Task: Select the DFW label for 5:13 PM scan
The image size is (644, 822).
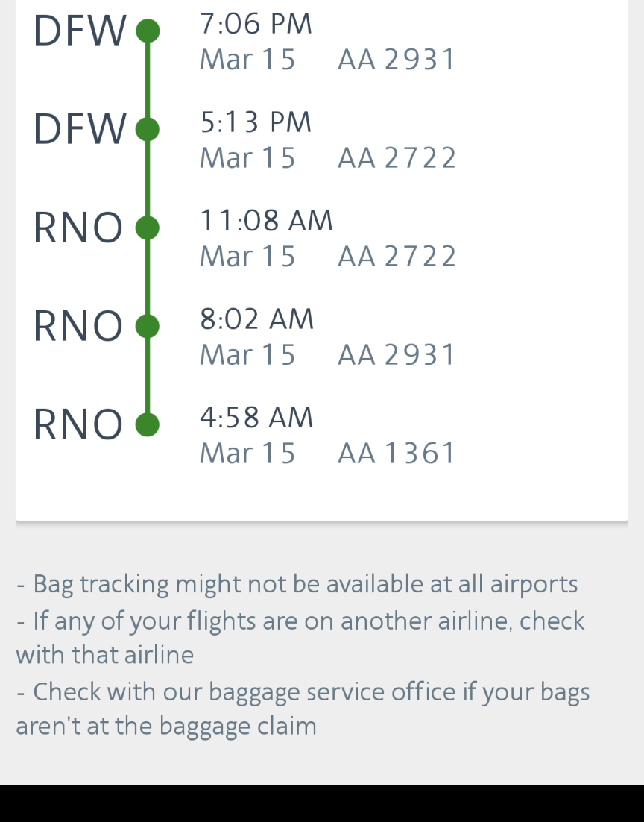Action: [x=80, y=130]
